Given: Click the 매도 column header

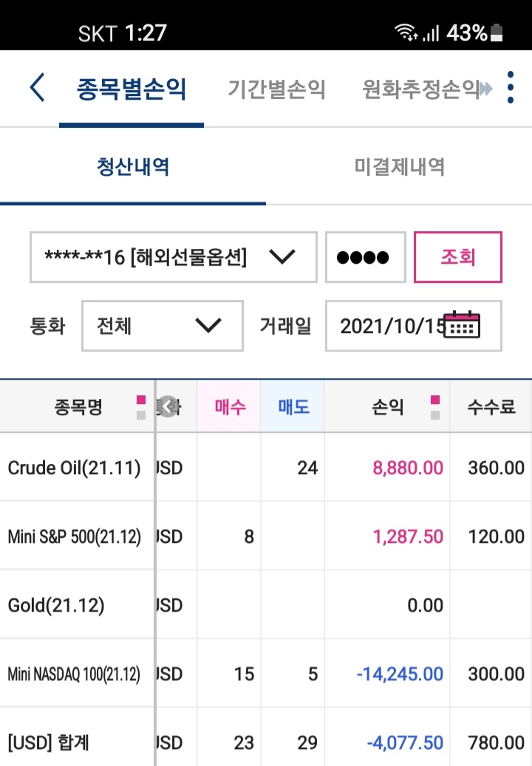Looking at the screenshot, I should (x=293, y=406).
